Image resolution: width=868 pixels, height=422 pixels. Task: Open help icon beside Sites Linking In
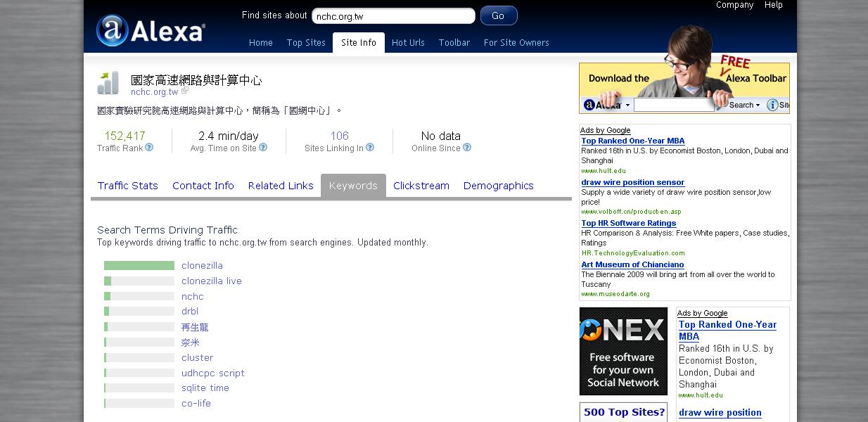coord(370,148)
